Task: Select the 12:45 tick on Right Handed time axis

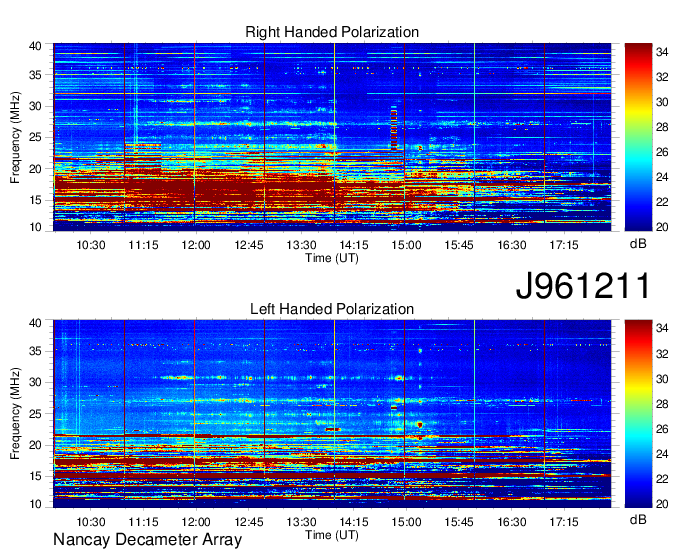Action: pos(249,245)
